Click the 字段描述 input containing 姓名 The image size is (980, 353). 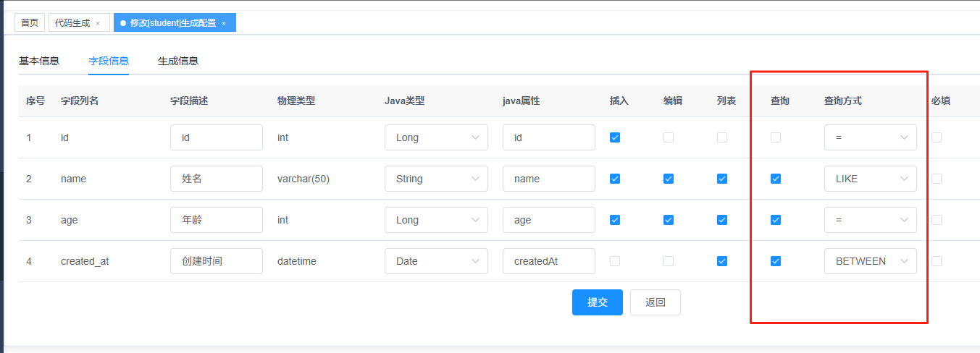pos(216,179)
